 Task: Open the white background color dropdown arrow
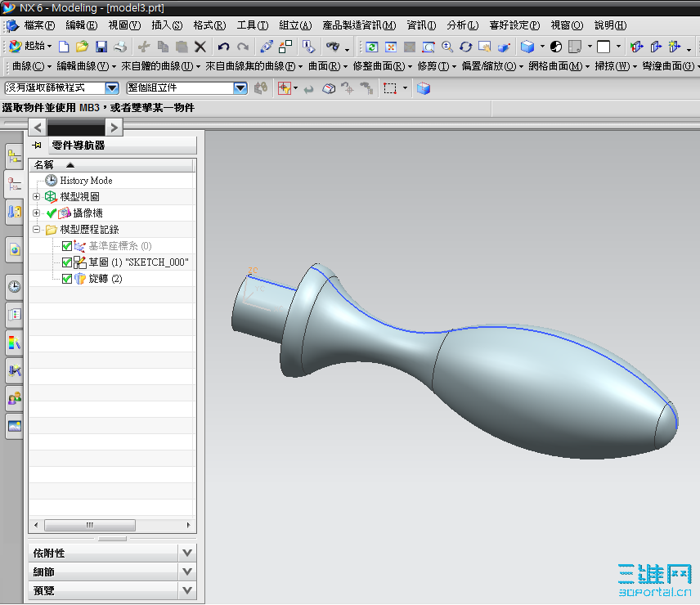click(x=618, y=47)
